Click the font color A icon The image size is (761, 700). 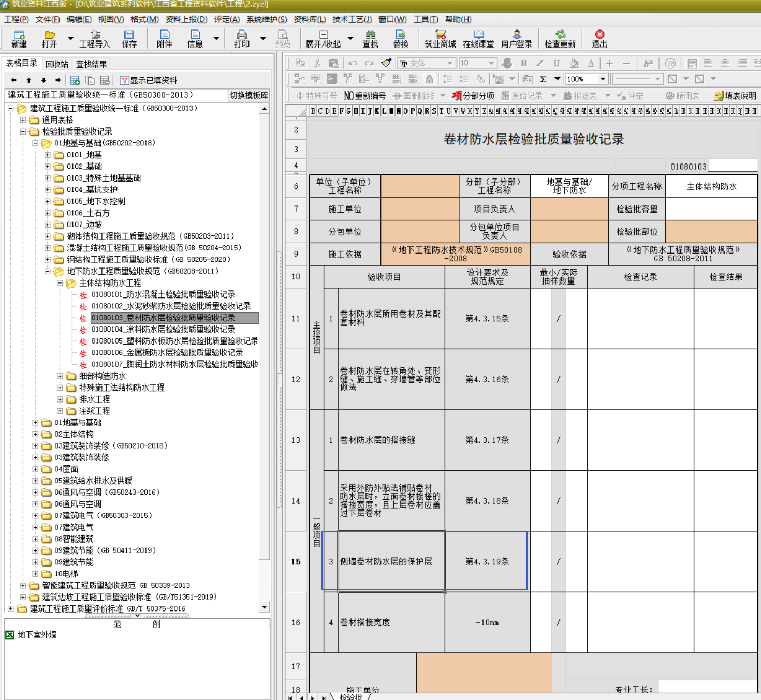[x=591, y=63]
